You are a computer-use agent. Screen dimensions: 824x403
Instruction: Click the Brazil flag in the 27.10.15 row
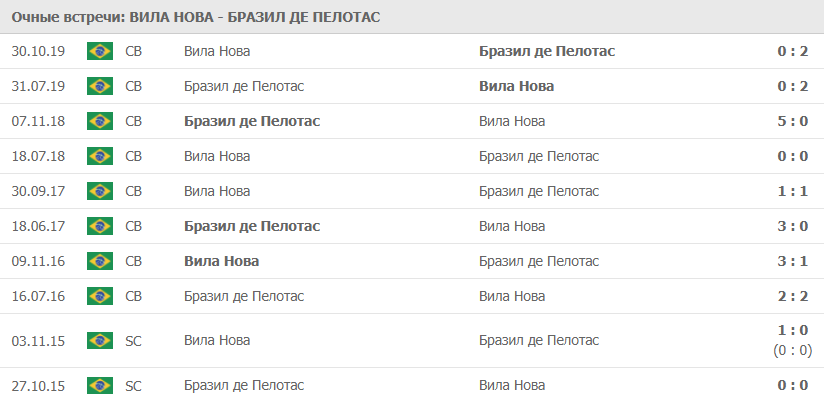pos(100,386)
